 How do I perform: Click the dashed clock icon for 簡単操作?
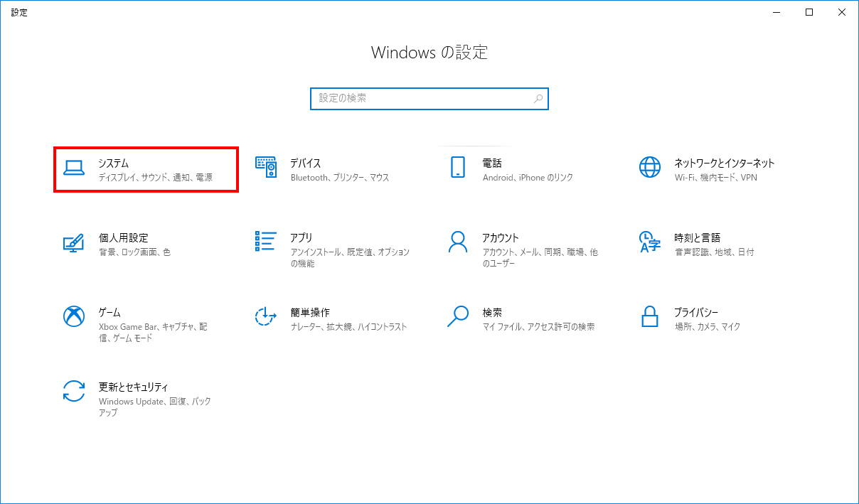(x=265, y=316)
